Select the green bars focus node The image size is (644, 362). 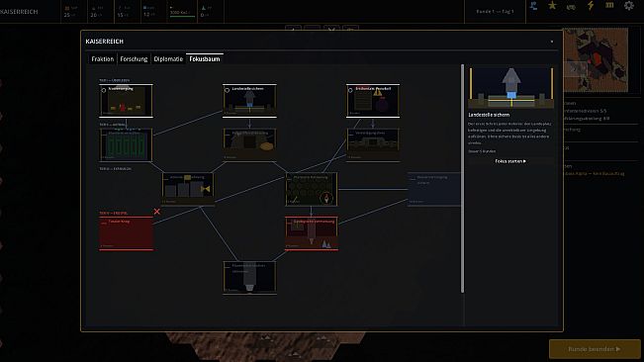[126, 144]
